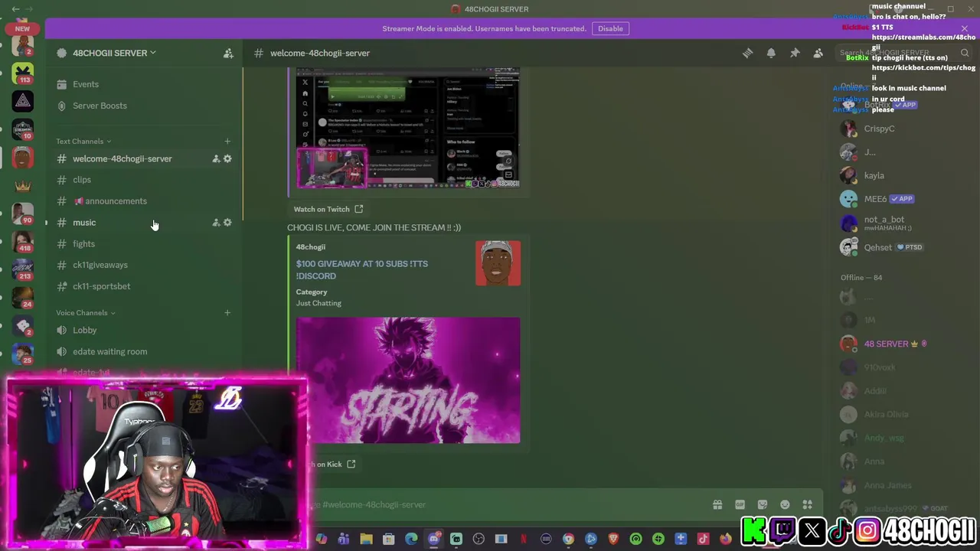
Task: Add a new voice channel plus icon
Action: (x=227, y=312)
